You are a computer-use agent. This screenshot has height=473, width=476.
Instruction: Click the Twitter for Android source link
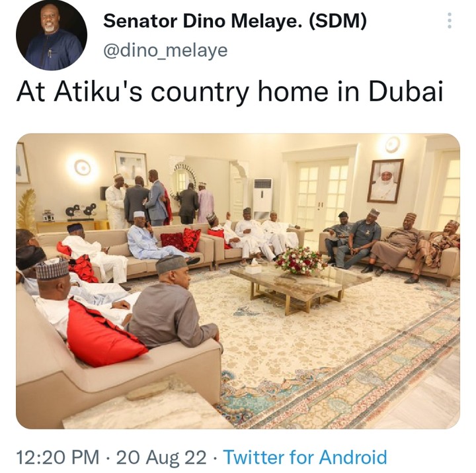pyautogui.click(x=305, y=457)
